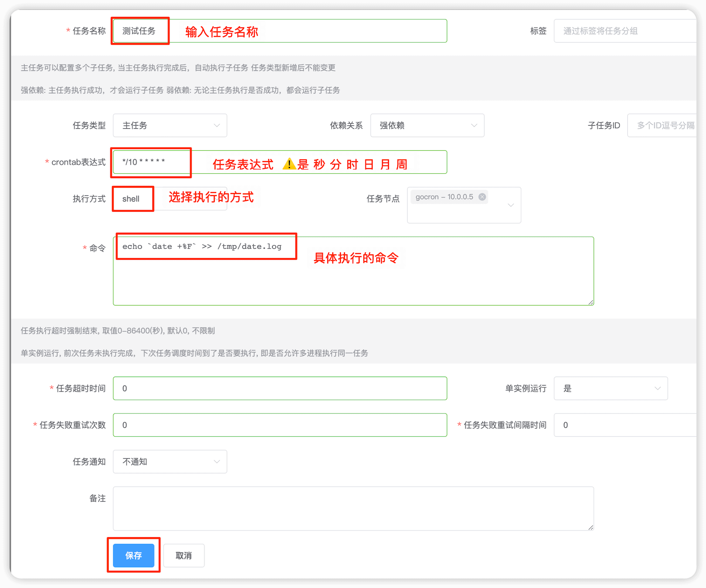Click inside the 备注 text area
The image size is (706, 588).
tap(353, 508)
